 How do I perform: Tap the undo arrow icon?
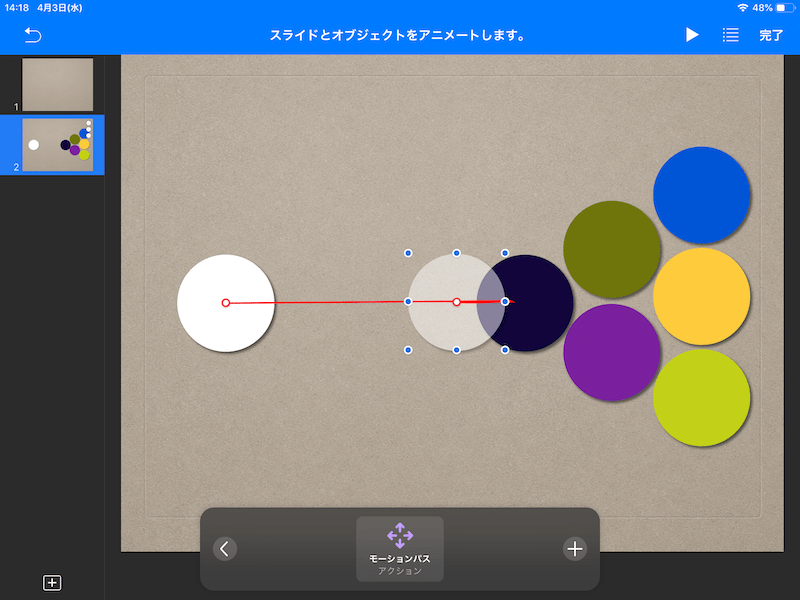pyautogui.click(x=33, y=35)
